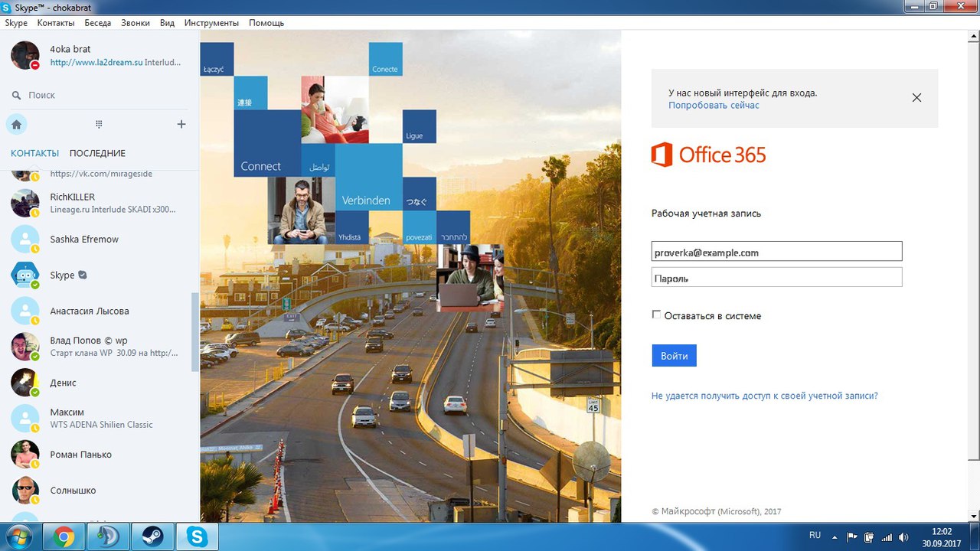Screen dimensions: 980x551
Task: Click the Пароль password field
Action: [776, 278]
